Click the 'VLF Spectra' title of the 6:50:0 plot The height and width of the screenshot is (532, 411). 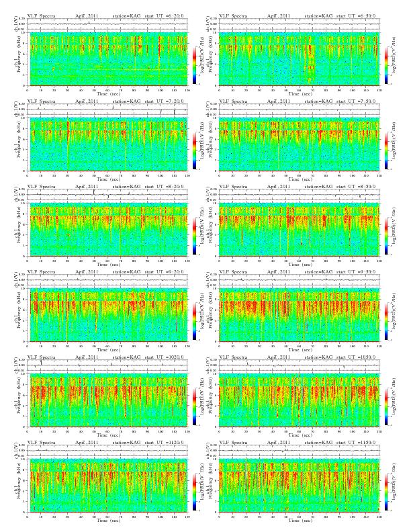233,16
